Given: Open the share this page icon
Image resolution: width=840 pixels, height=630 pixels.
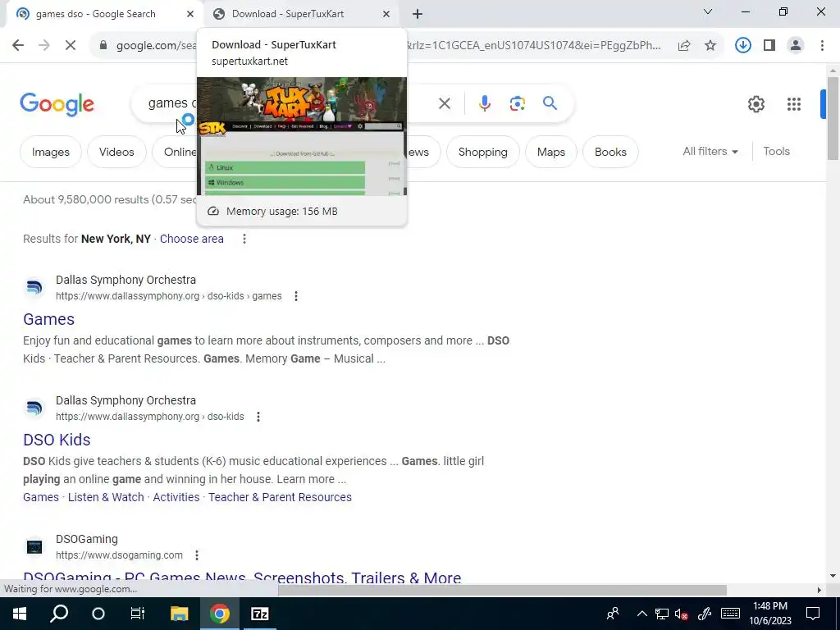Looking at the screenshot, I should pos(684,46).
